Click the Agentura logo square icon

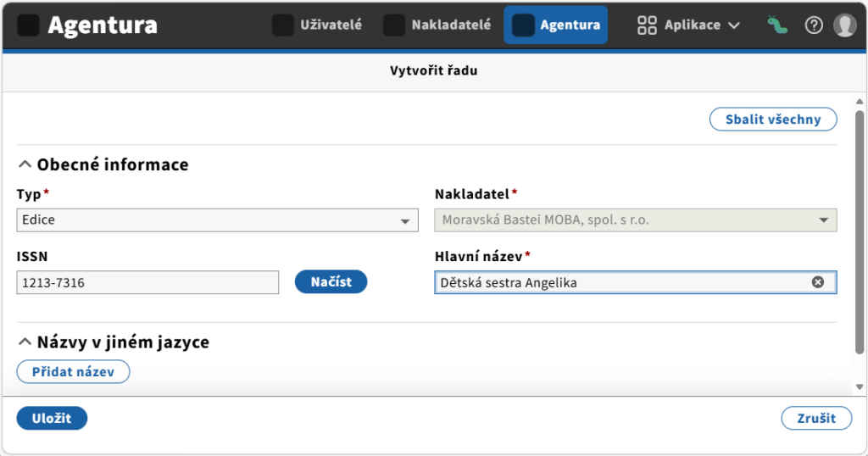pos(28,25)
